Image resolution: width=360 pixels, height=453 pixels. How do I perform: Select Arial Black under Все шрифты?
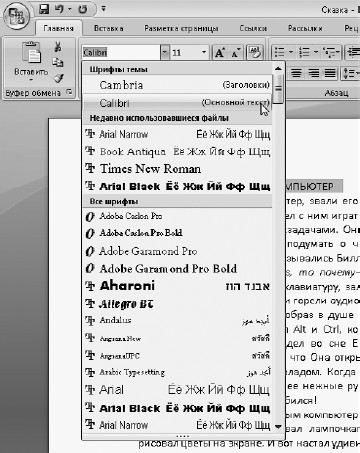(177, 408)
